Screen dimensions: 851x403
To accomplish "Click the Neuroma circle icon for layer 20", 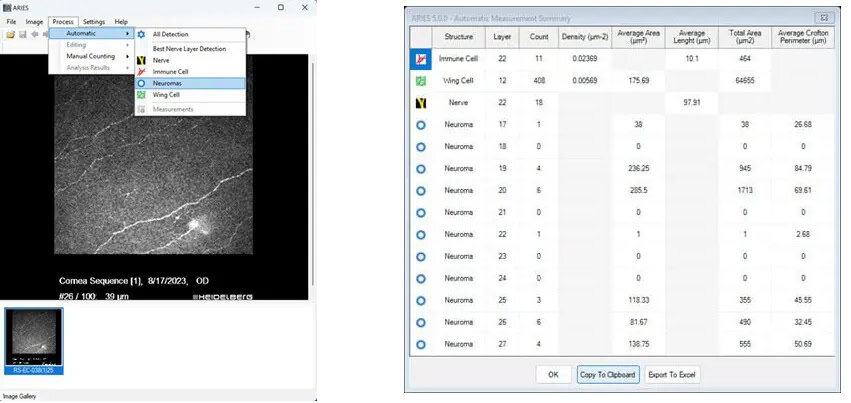I will point(421,190).
